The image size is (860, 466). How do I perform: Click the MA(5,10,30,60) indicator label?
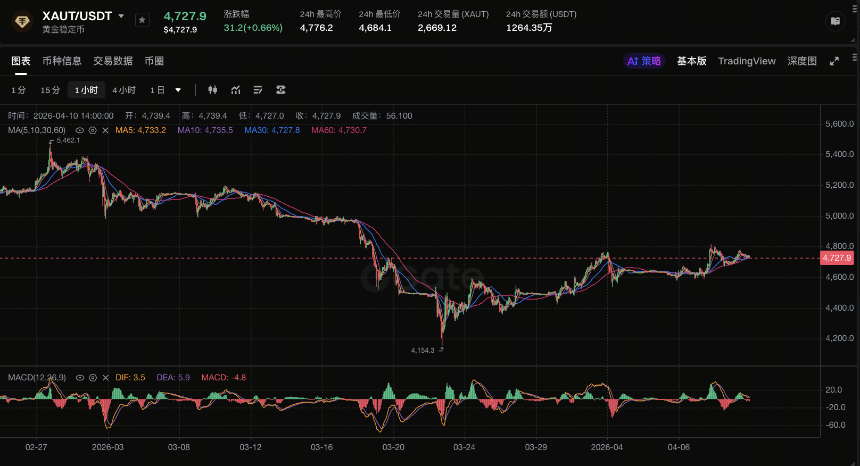(x=37, y=130)
